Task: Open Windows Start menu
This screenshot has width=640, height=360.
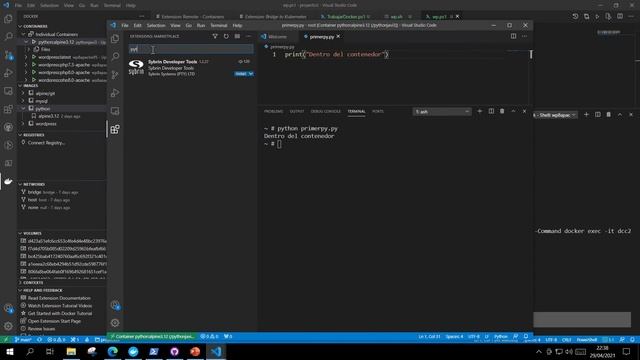Action: click(x=9, y=351)
